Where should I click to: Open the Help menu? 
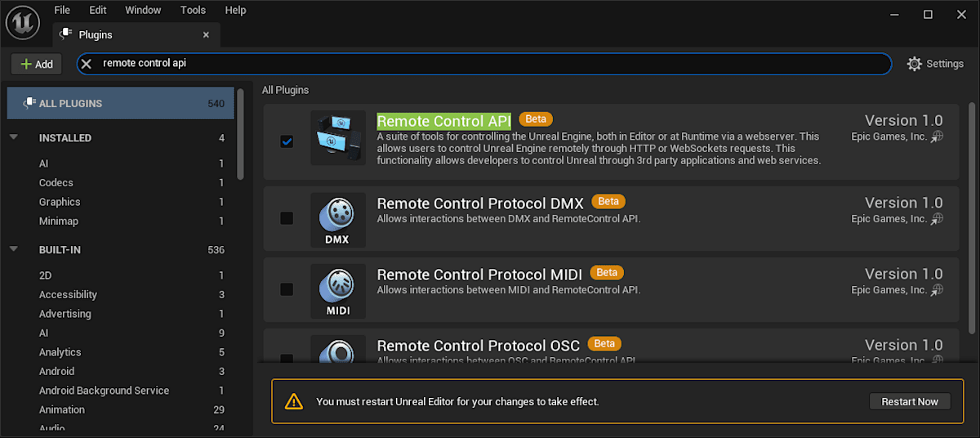click(235, 10)
